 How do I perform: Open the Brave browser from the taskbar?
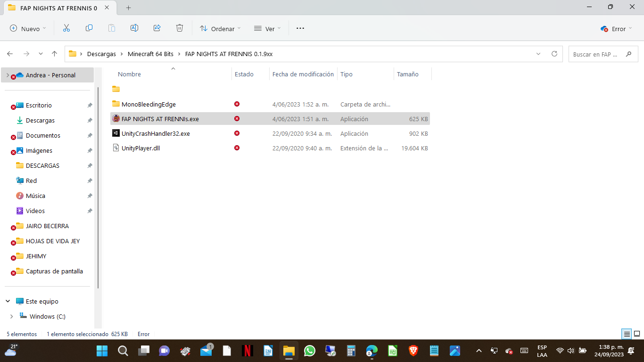413,351
